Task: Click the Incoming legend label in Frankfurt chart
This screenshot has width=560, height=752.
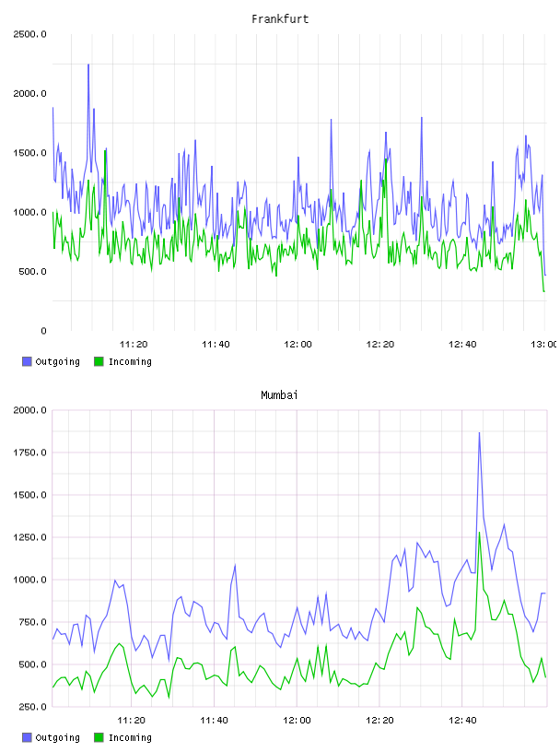Action: coord(130,362)
